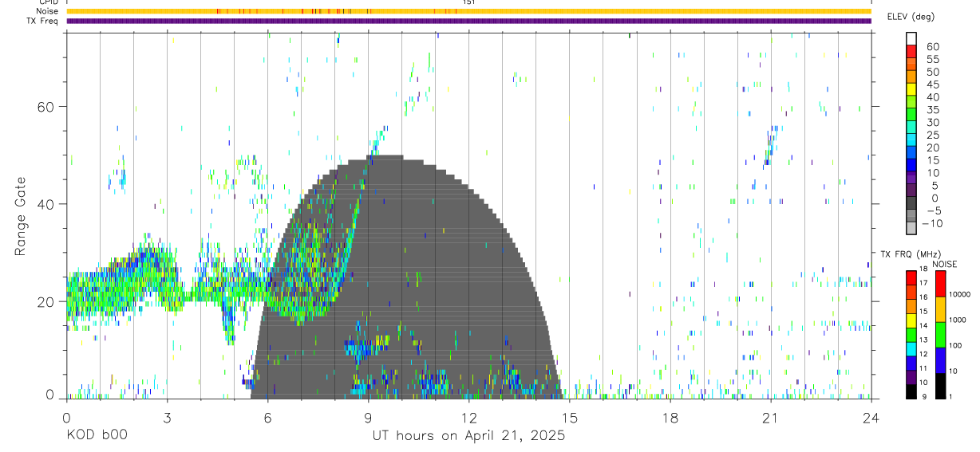Select the 'KOD b00' radar beam label
Viewport: 980px width, 452px height.
coord(96,435)
